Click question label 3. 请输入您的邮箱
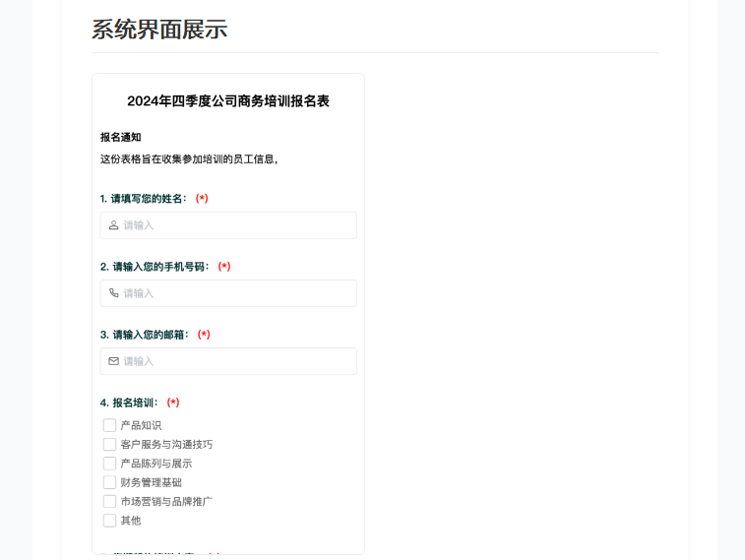 pyautogui.click(x=145, y=335)
